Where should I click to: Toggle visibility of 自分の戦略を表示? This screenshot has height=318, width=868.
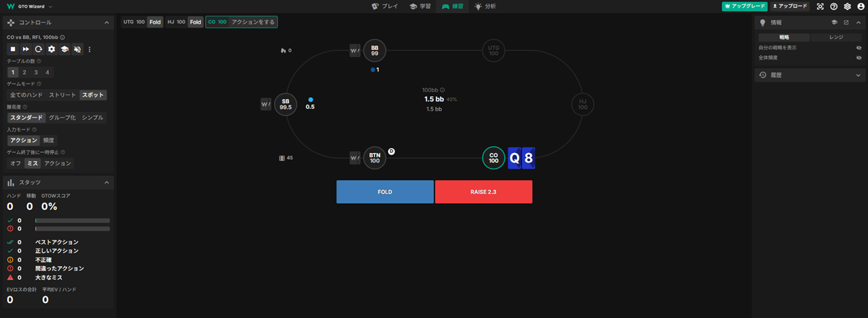coord(858,48)
